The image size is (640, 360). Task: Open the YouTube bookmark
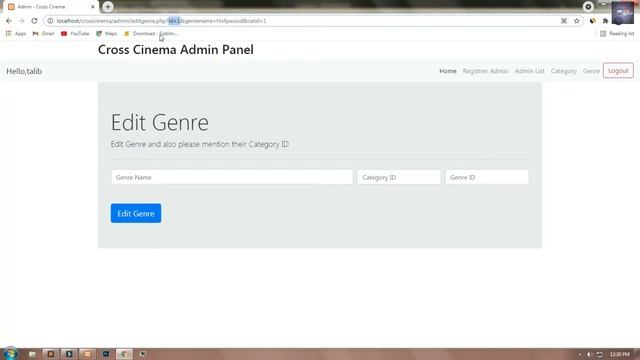[x=75, y=33]
